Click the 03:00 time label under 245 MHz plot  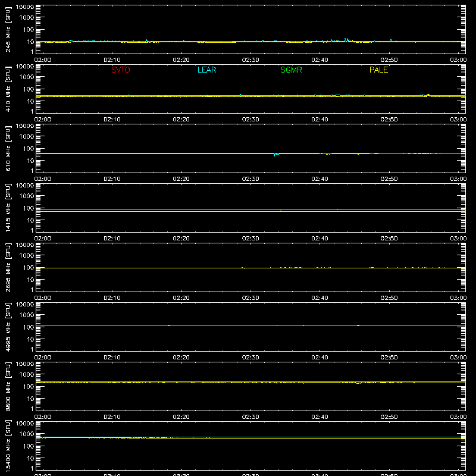458,60
